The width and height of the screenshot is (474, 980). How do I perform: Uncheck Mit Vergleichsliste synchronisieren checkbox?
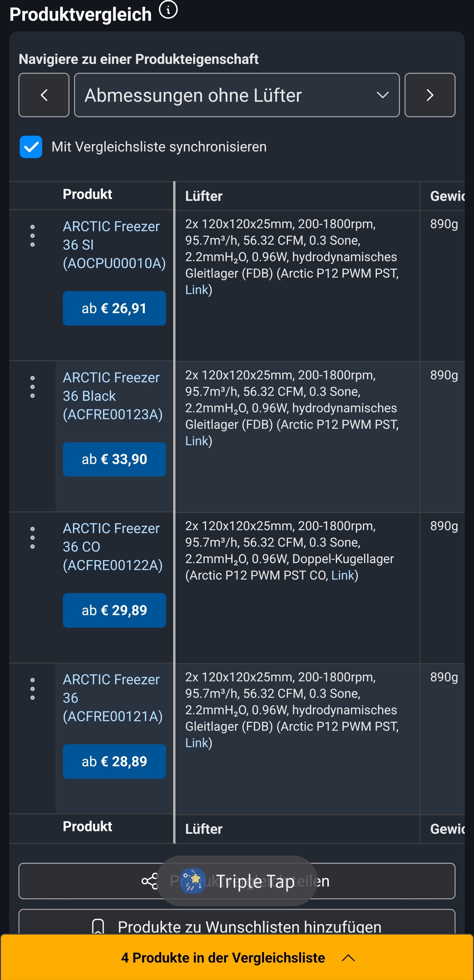(x=31, y=147)
